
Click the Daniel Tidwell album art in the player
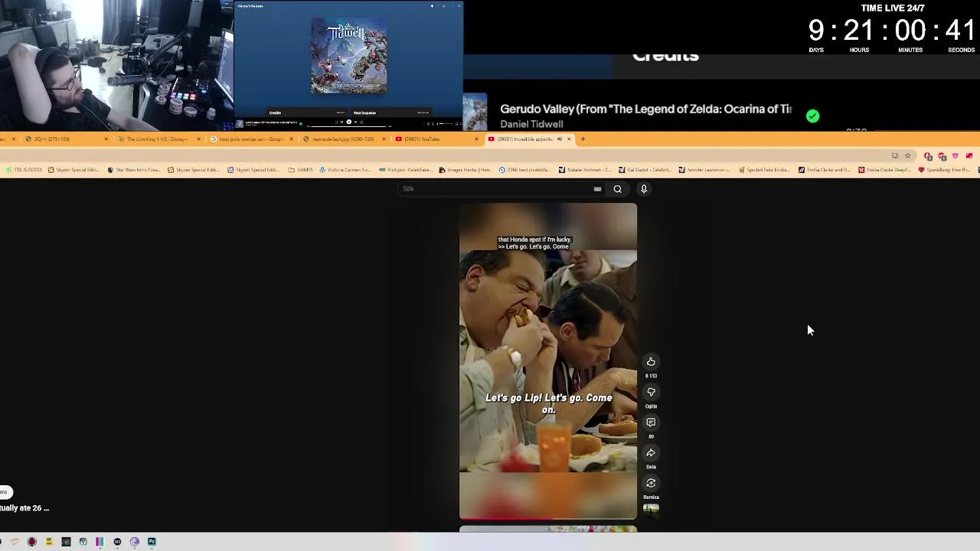[349, 56]
